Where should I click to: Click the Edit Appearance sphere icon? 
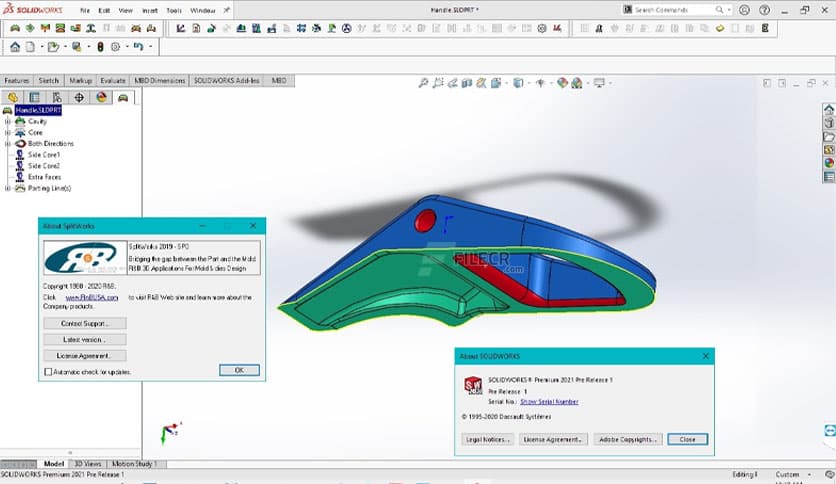(562, 83)
